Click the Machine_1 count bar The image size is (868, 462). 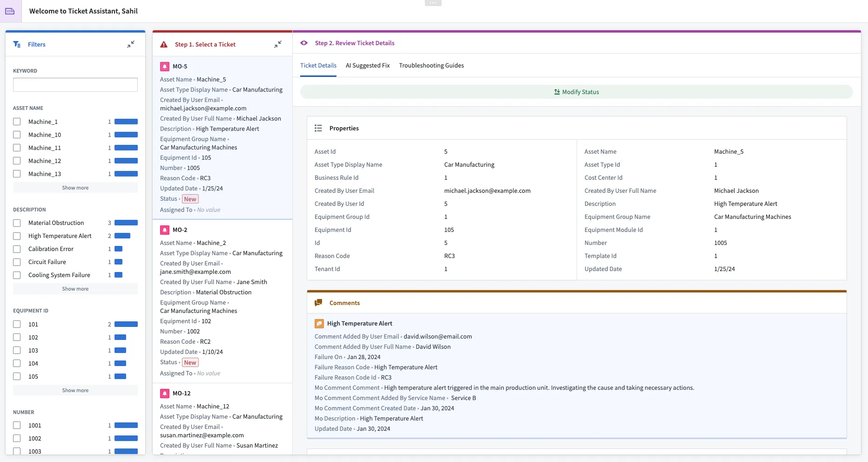(126, 122)
